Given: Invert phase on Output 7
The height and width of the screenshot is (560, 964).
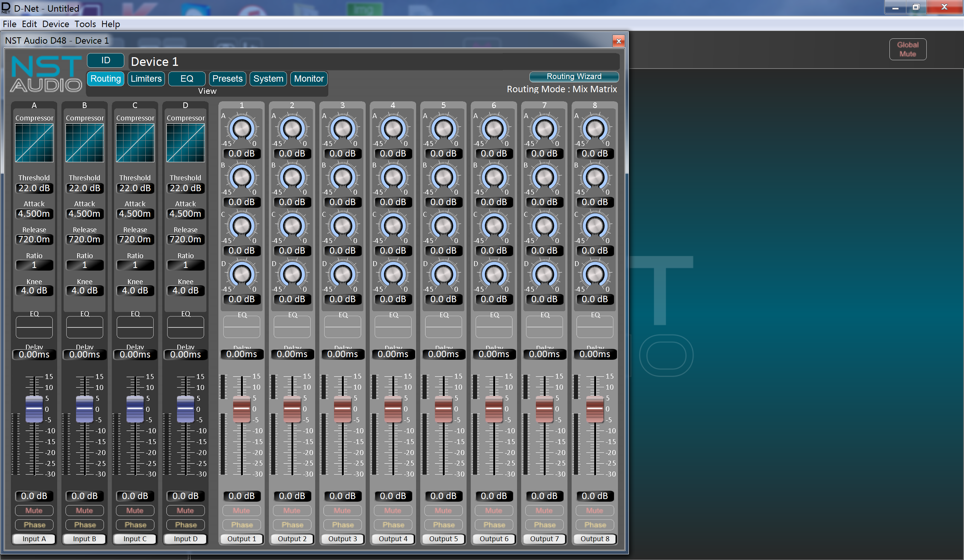Looking at the screenshot, I should pos(545,525).
